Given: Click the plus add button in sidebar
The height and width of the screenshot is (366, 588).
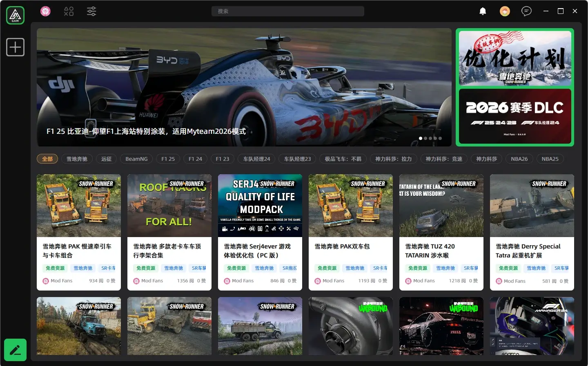Looking at the screenshot, I should point(15,47).
